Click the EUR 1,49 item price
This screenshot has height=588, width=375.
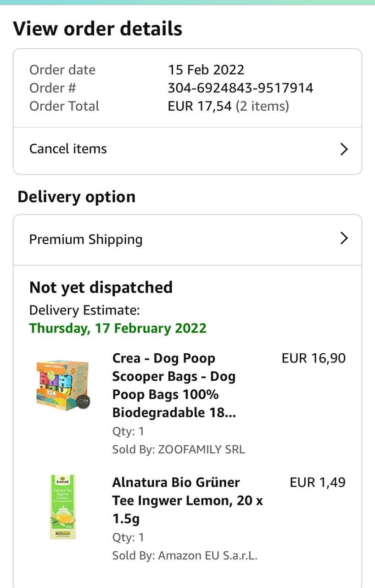point(318,482)
